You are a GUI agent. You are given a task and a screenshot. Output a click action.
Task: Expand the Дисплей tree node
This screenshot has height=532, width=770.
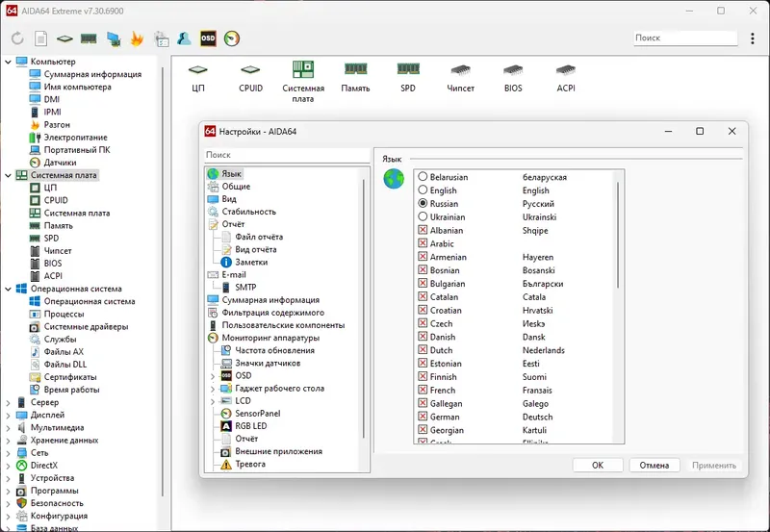tap(8, 416)
